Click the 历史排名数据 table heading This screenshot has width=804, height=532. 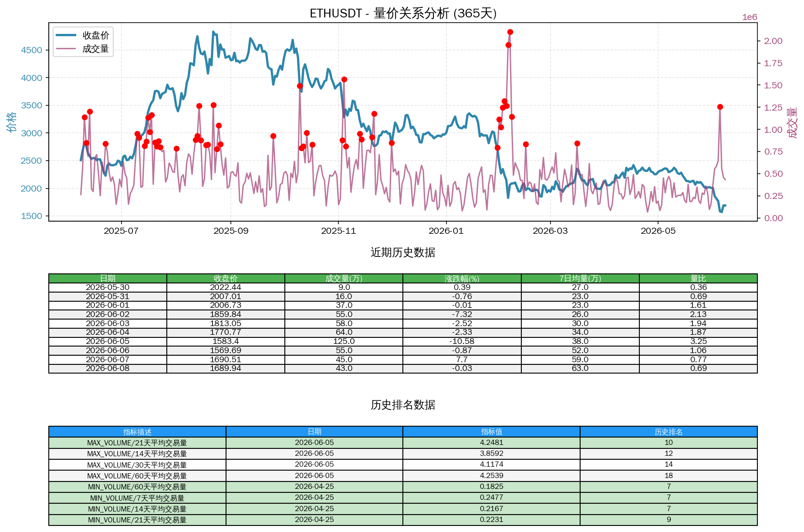[x=403, y=405]
